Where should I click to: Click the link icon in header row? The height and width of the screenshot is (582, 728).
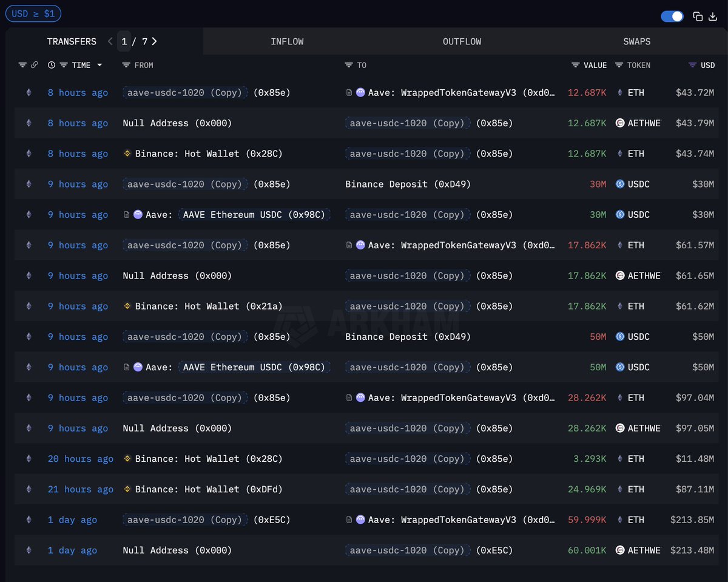pos(35,65)
